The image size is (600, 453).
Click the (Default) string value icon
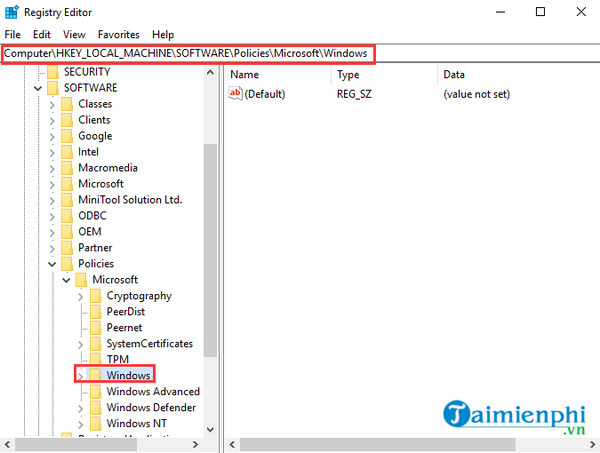point(235,94)
